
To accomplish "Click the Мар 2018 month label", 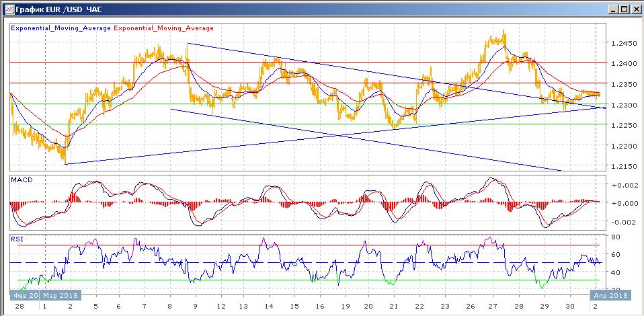I will point(61,295).
